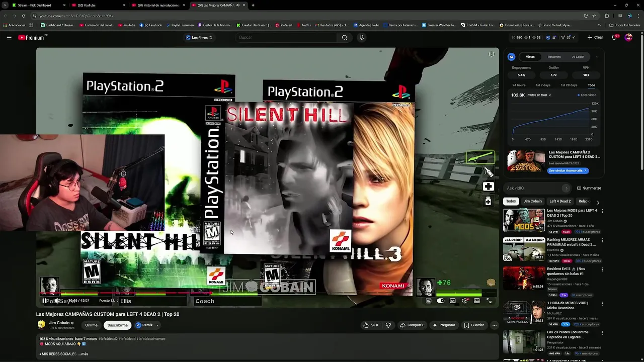Select the AI Coach tab in vidIQ panel
Image resolution: width=644 pixels, height=362 pixels.
[578, 57]
